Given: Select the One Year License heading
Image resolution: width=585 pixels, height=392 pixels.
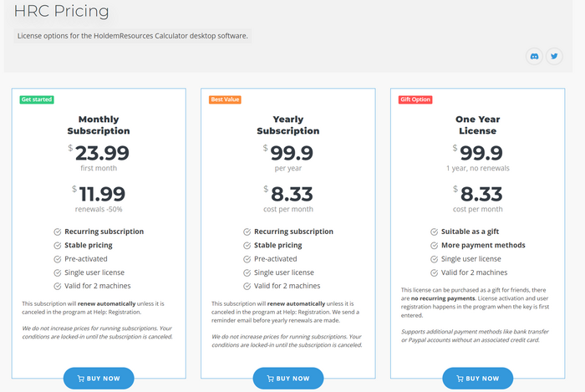Looking at the screenshot, I should [477, 125].
